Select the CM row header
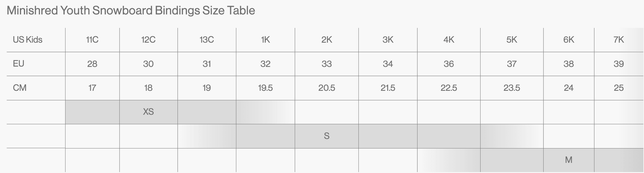This screenshot has width=644, height=173. pyautogui.click(x=20, y=88)
